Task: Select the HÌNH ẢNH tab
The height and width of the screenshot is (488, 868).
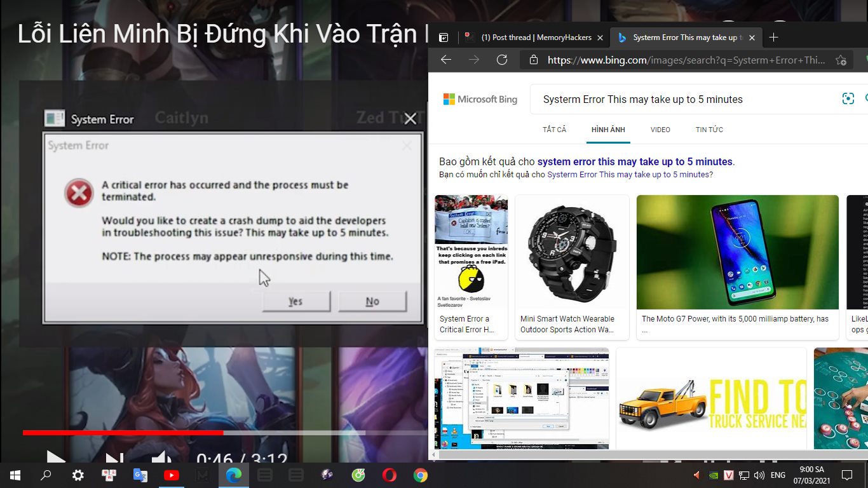Action: 608,130
